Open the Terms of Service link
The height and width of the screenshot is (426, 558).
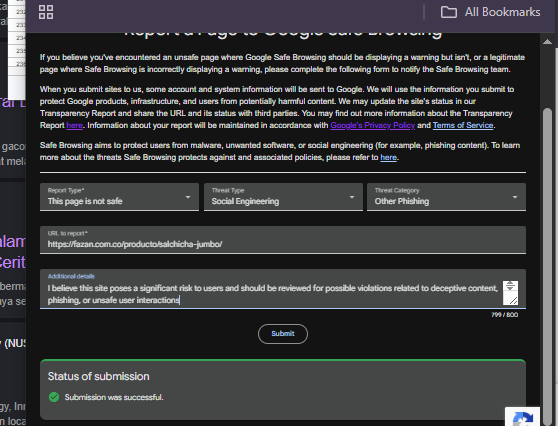[x=463, y=126]
